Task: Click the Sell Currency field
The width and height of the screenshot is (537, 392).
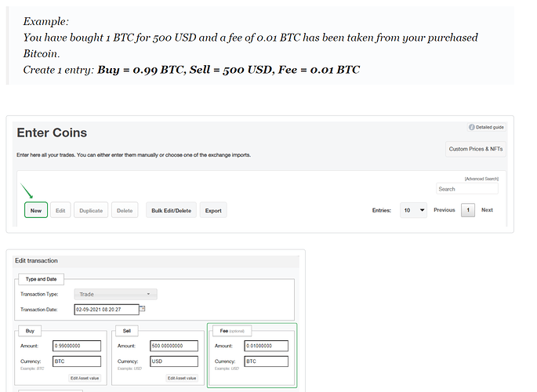Action: (x=174, y=361)
